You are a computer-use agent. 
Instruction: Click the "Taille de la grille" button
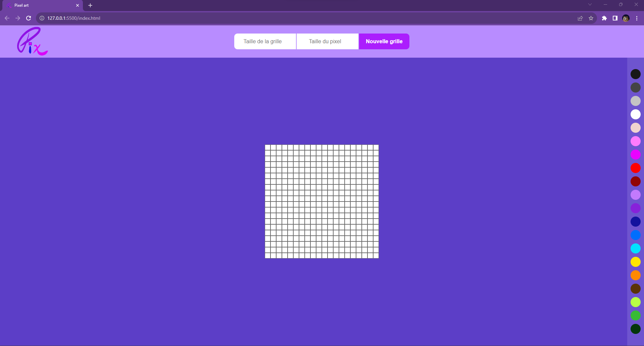tap(265, 41)
